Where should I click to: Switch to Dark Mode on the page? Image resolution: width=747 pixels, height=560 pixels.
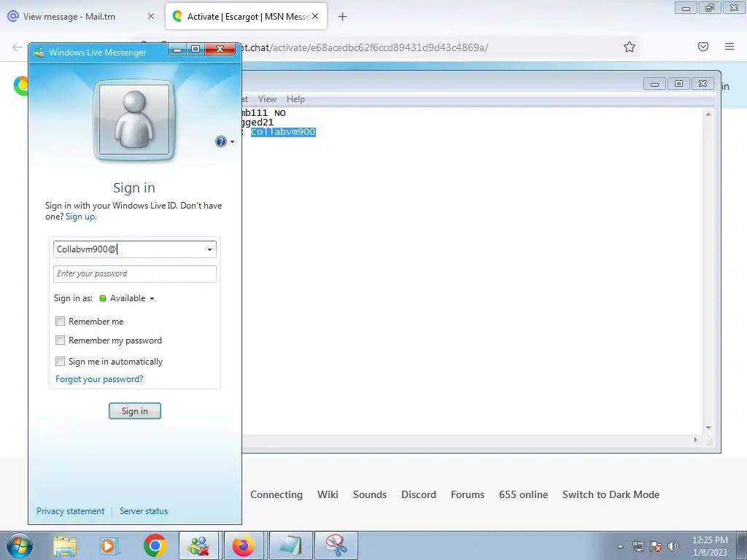tap(611, 494)
